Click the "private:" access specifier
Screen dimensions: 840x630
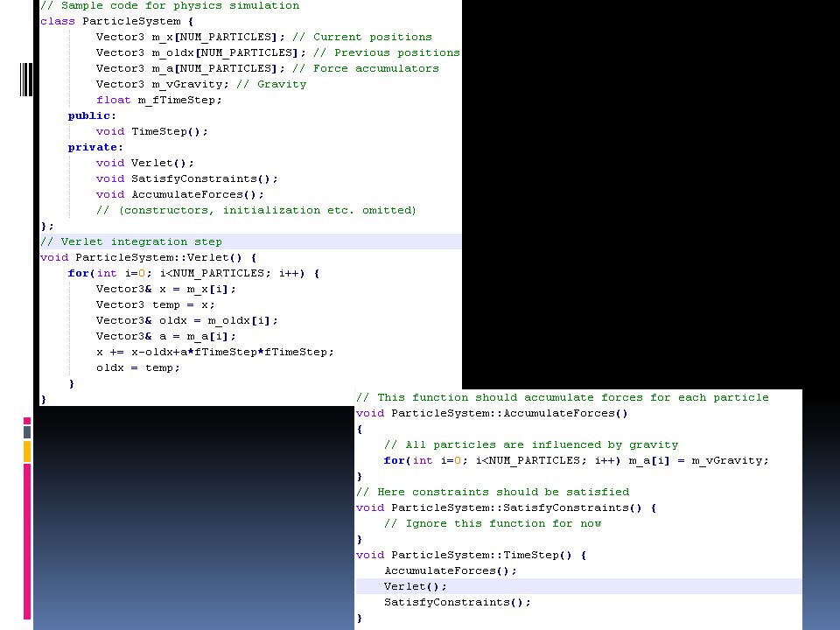pos(96,147)
